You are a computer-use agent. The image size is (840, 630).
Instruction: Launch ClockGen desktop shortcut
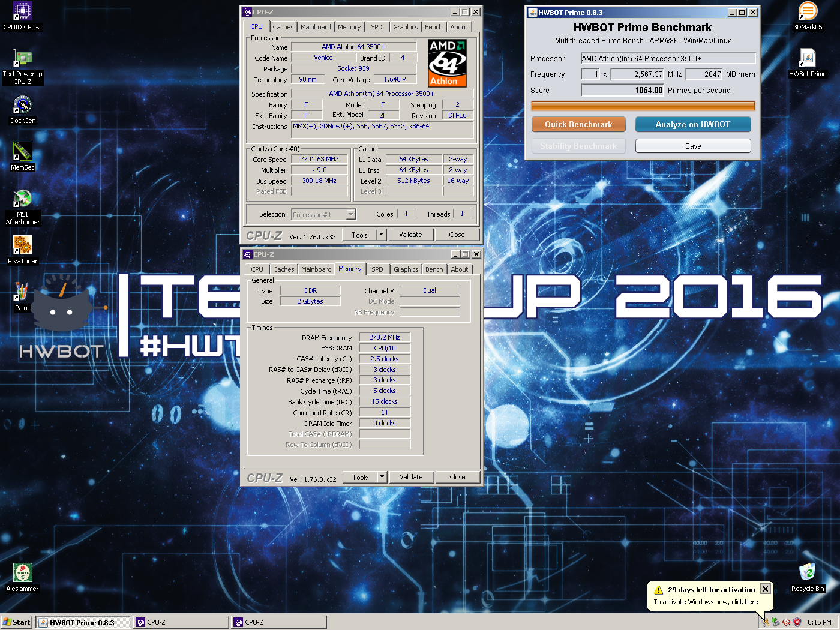click(x=22, y=110)
